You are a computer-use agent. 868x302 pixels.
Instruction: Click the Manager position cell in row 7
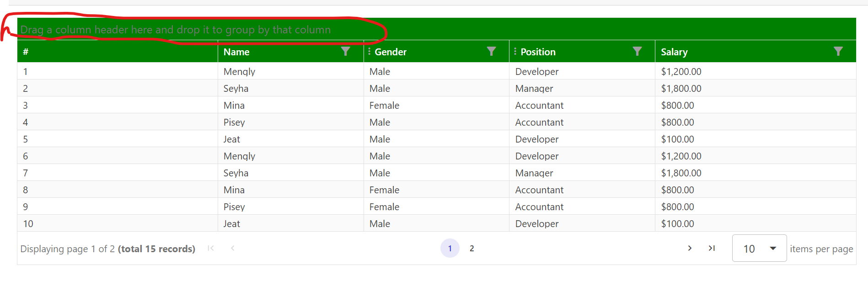582,173
